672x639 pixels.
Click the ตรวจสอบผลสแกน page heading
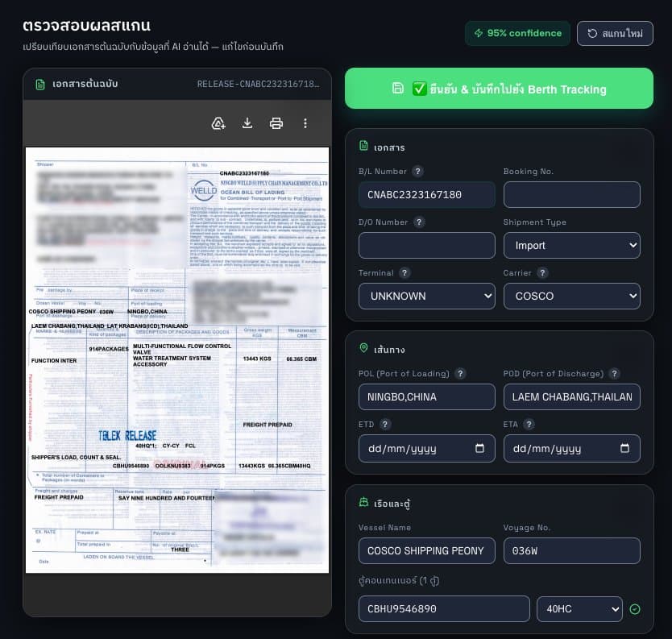click(x=86, y=26)
